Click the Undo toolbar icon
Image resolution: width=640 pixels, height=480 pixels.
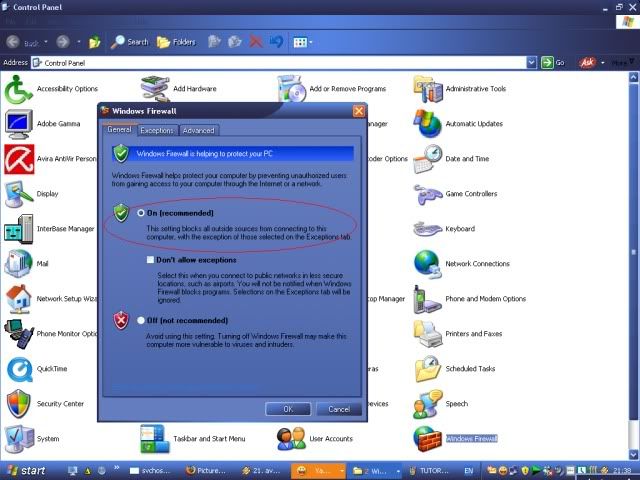[x=276, y=42]
